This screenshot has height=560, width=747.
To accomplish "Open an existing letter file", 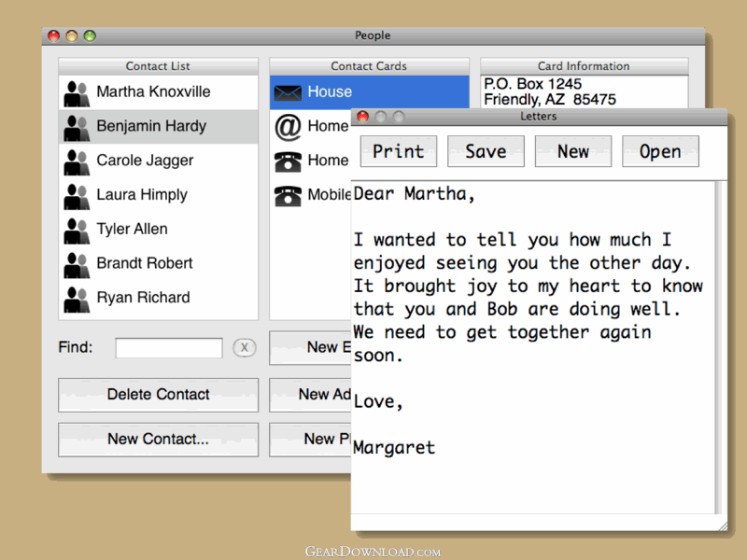I will coord(660,151).
